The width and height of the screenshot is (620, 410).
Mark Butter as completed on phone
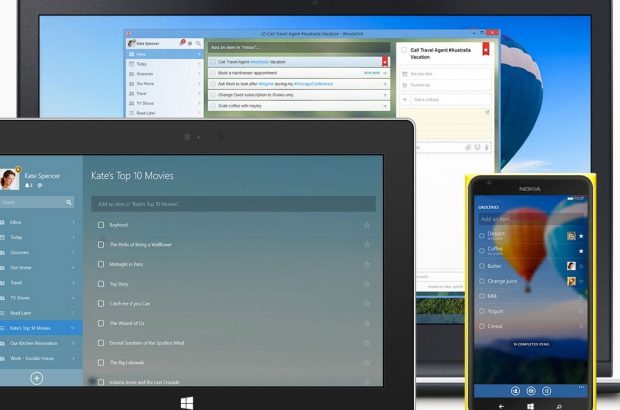[x=482, y=266]
